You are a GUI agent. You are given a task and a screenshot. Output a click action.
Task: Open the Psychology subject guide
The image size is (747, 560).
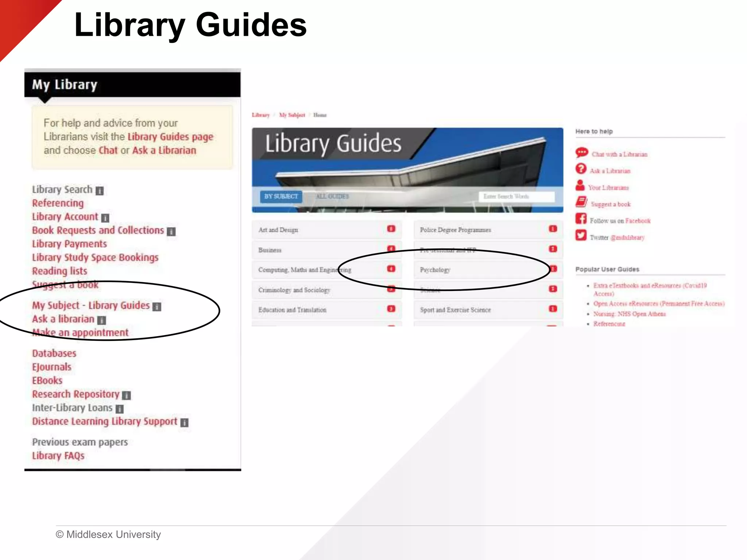[488, 270]
